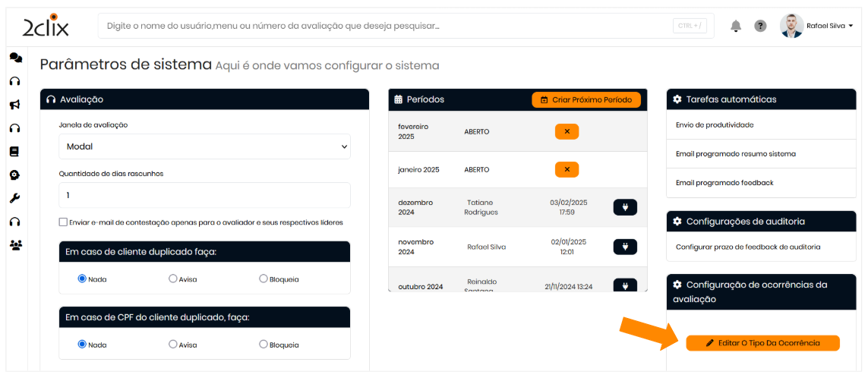Select Avisa for duplicated client
Screen dimensions: 868x381
point(173,279)
